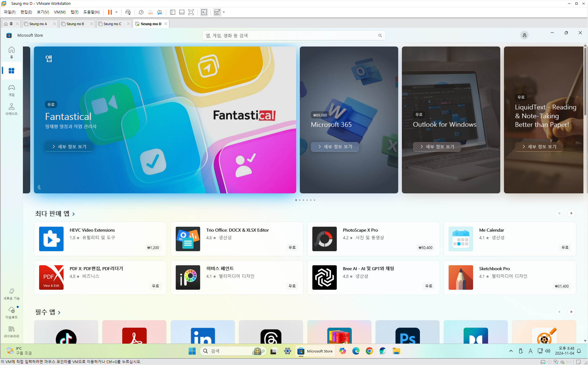Expand the essential apps section chevron
The height and width of the screenshot is (365, 588).
click(x=59, y=312)
